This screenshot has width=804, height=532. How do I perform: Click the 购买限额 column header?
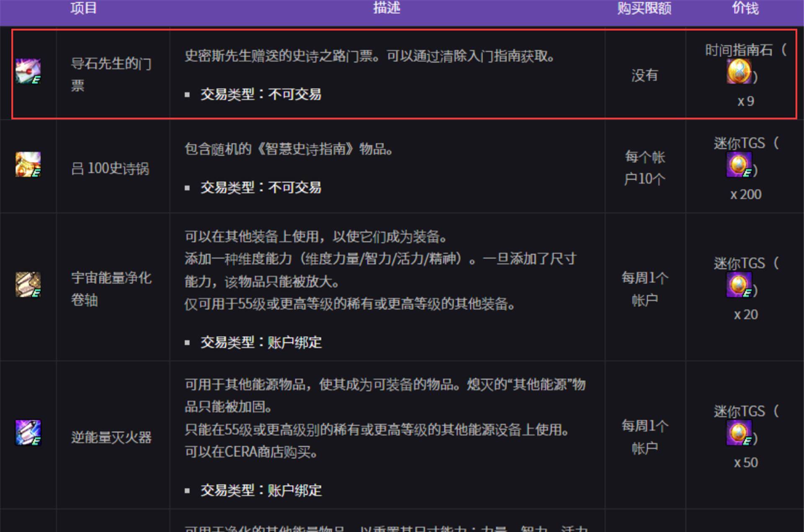point(644,8)
